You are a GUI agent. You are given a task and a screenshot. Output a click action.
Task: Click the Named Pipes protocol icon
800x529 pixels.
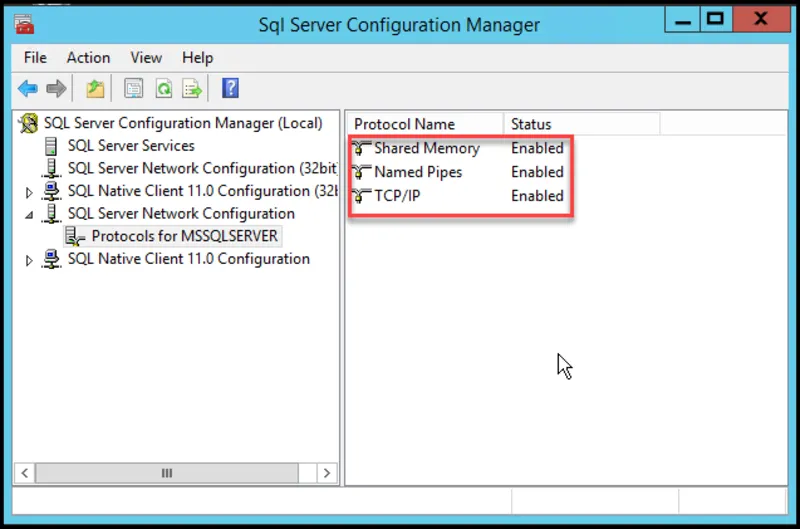pyautogui.click(x=361, y=172)
